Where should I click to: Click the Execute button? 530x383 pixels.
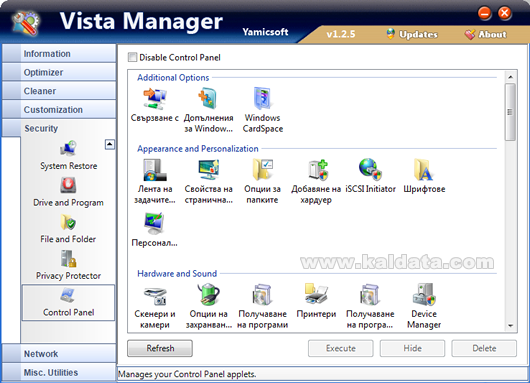click(x=341, y=348)
